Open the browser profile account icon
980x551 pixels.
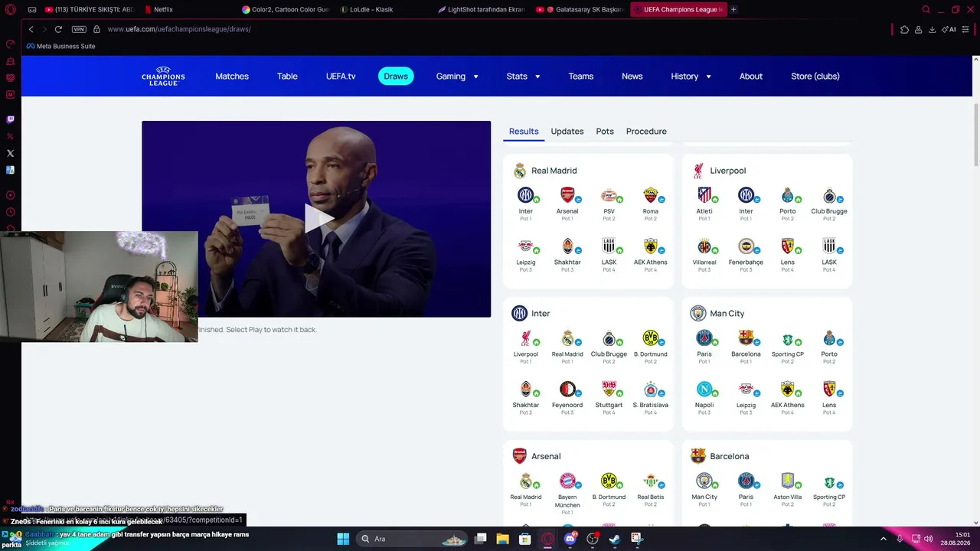click(x=918, y=29)
